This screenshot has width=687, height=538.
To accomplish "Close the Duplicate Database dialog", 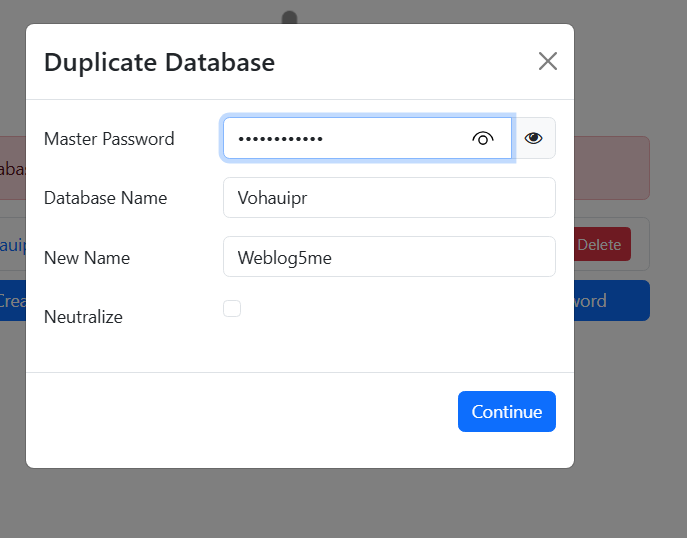I will [x=547, y=61].
